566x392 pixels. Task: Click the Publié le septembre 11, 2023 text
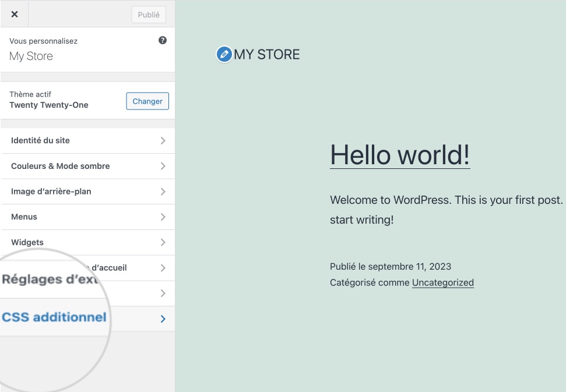pyautogui.click(x=391, y=267)
